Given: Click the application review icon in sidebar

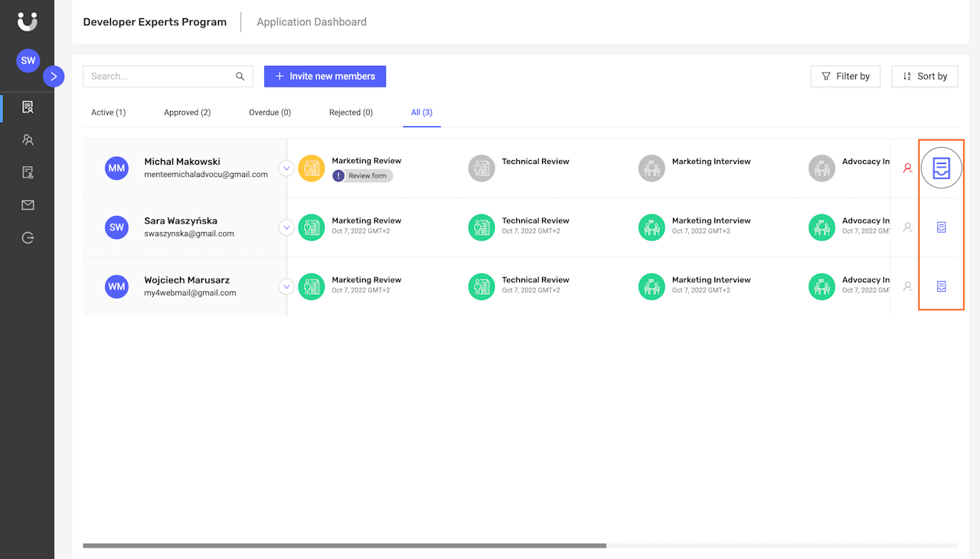Looking at the screenshot, I should (28, 107).
